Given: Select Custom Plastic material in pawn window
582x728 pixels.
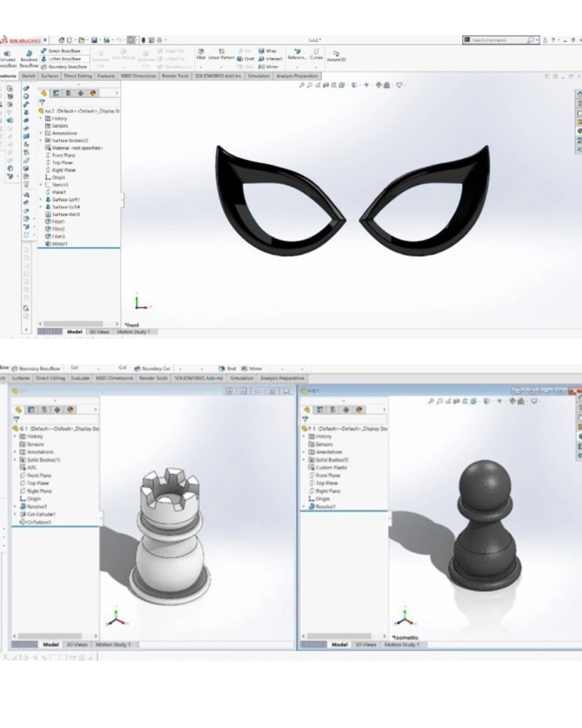Looking at the screenshot, I should (x=327, y=468).
